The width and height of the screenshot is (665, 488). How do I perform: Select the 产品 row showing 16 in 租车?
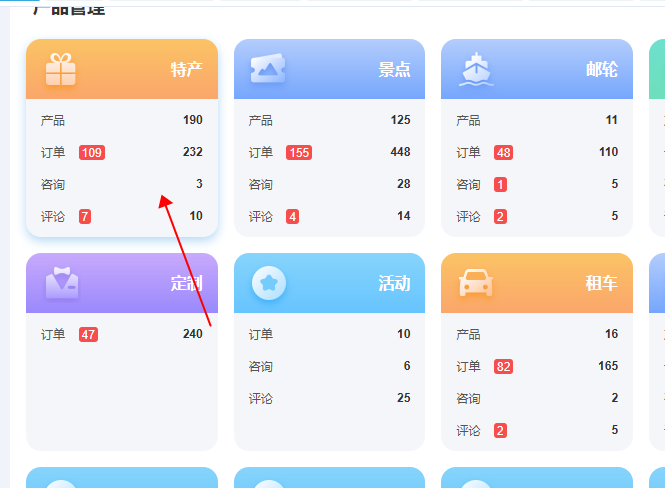coord(537,335)
